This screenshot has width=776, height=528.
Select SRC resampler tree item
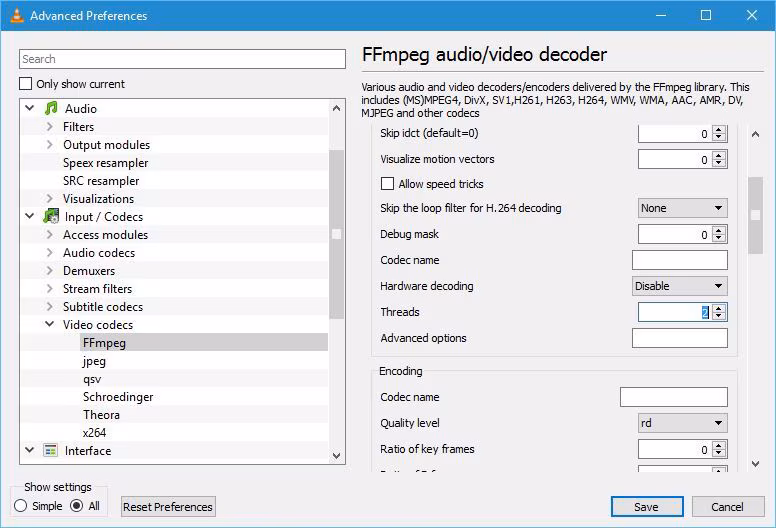coord(101,181)
